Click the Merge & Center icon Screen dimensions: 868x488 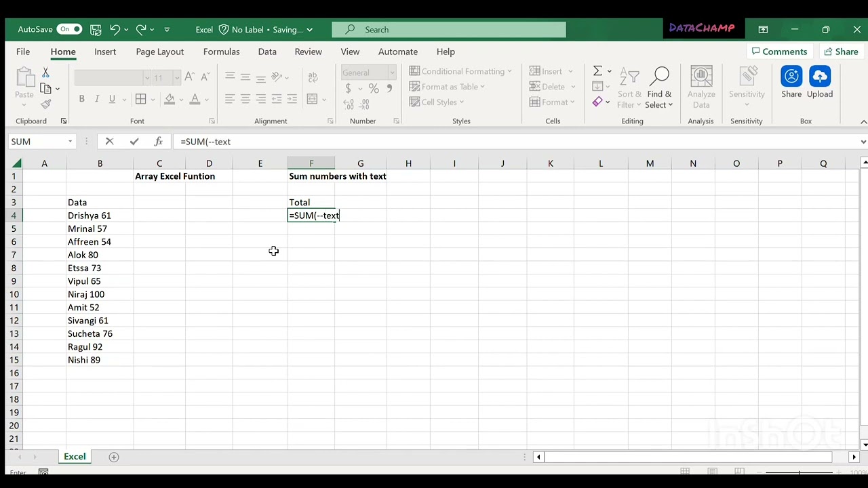[x=312, y=99]
